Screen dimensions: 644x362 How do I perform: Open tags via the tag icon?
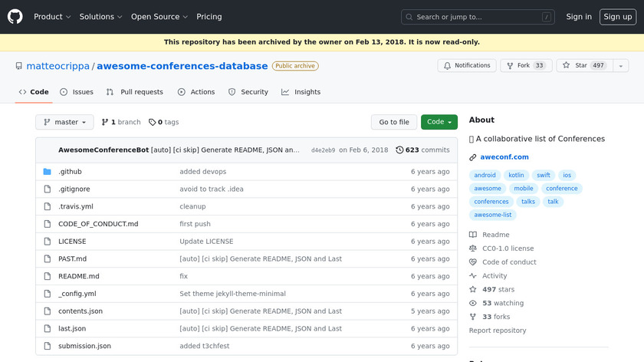point(152,122)
